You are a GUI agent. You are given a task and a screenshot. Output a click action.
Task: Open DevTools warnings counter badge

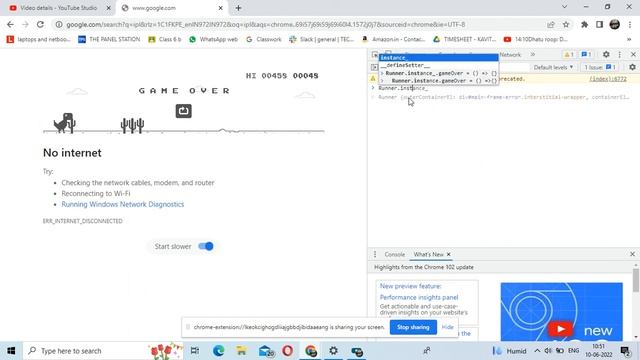[x=569, y=54]
